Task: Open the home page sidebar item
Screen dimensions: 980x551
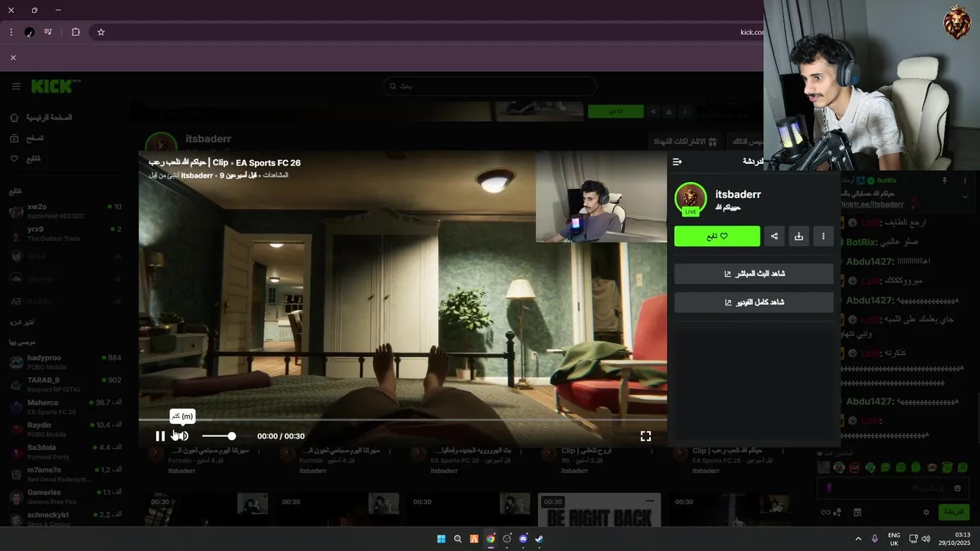Action: pos(42,118)
